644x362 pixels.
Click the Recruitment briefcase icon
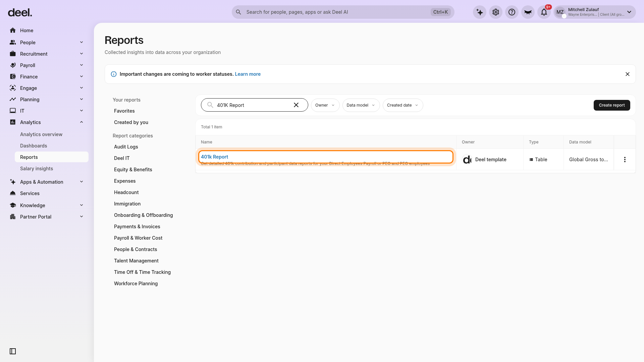click(x=13, y=54)
